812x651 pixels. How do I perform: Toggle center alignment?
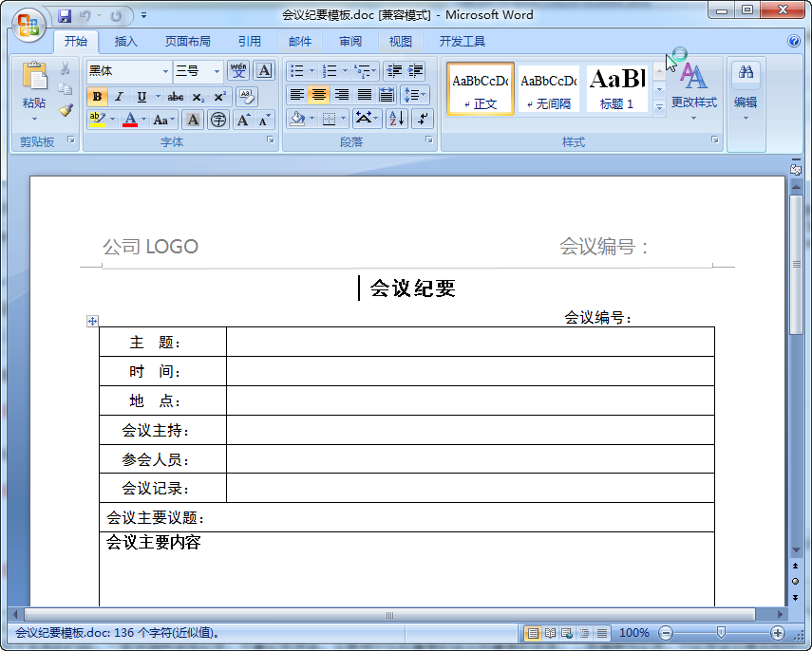319,95
